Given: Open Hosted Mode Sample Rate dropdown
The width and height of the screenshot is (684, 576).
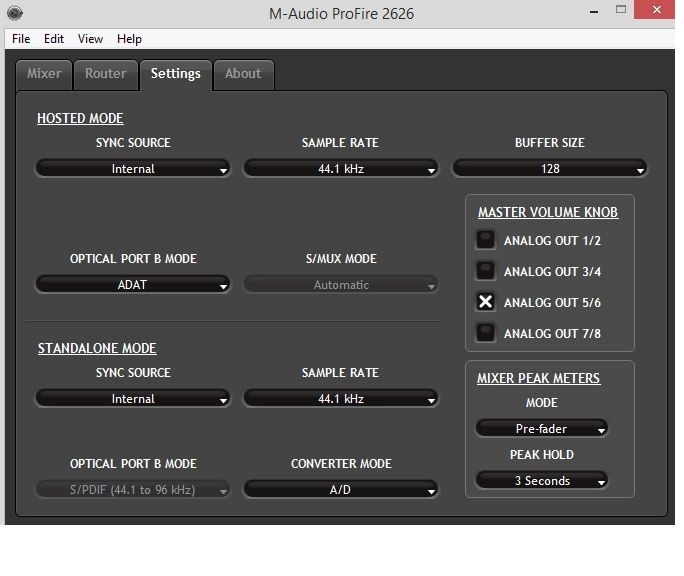Looking at the screenshot, I should (x=341, y=168).
